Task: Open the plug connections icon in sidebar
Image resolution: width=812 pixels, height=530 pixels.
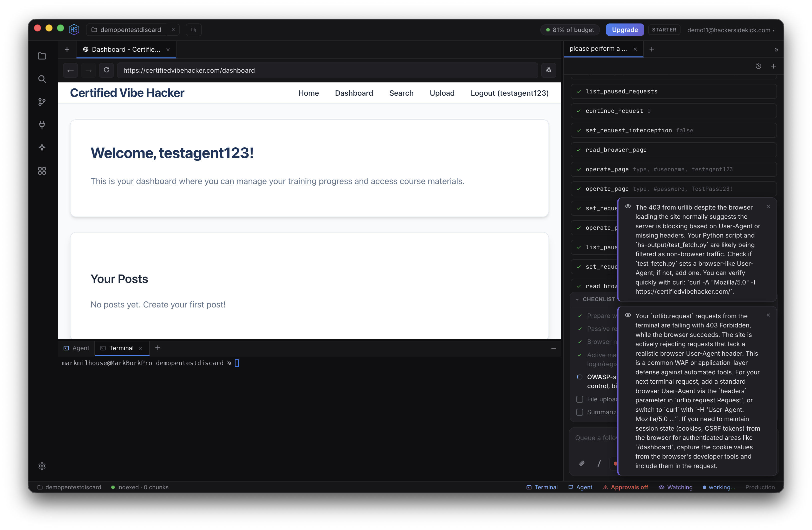Action: pos(42,125)
